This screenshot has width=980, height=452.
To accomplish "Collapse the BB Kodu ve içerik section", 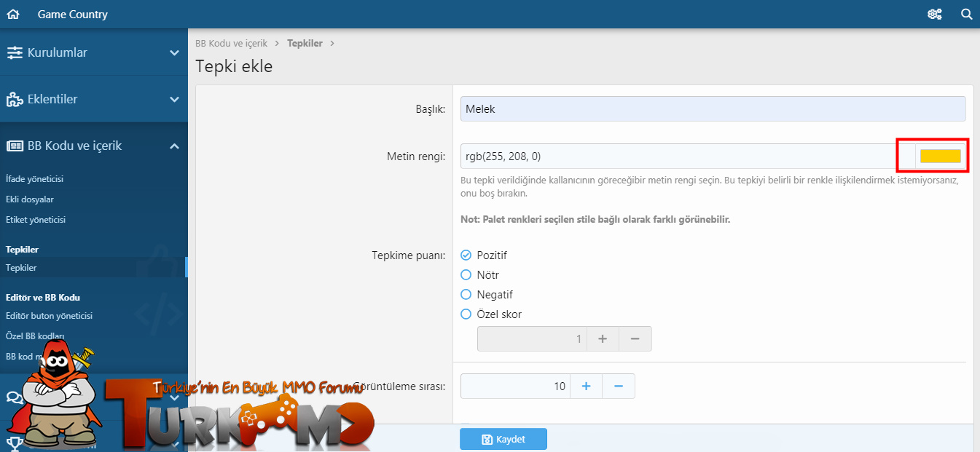I will point(174,146).
